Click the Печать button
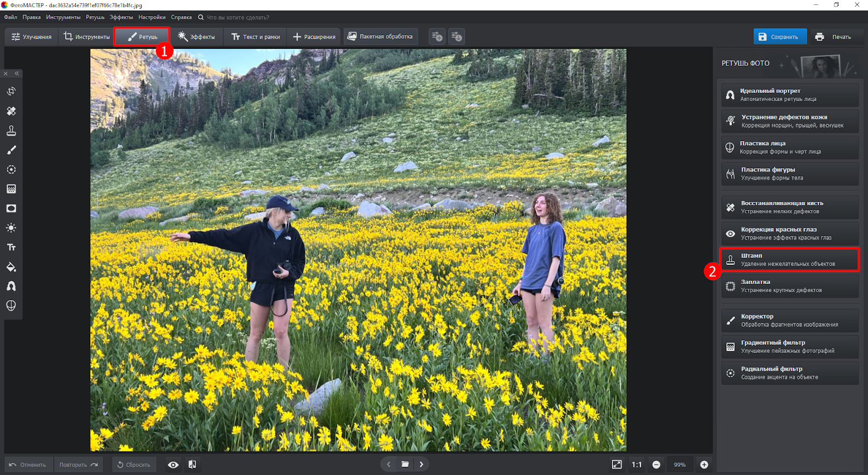 pyautogui.click(x=836, y=37)
